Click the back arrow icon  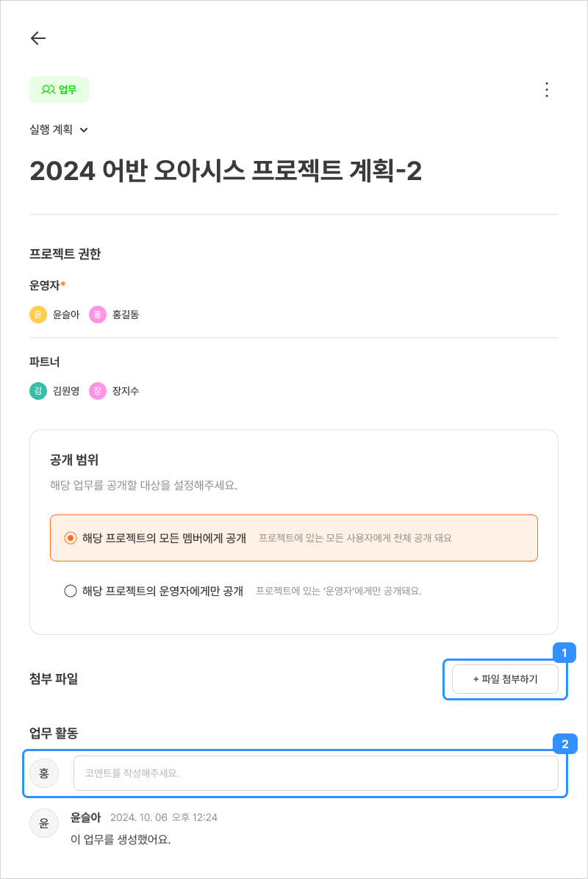(38, 38)
